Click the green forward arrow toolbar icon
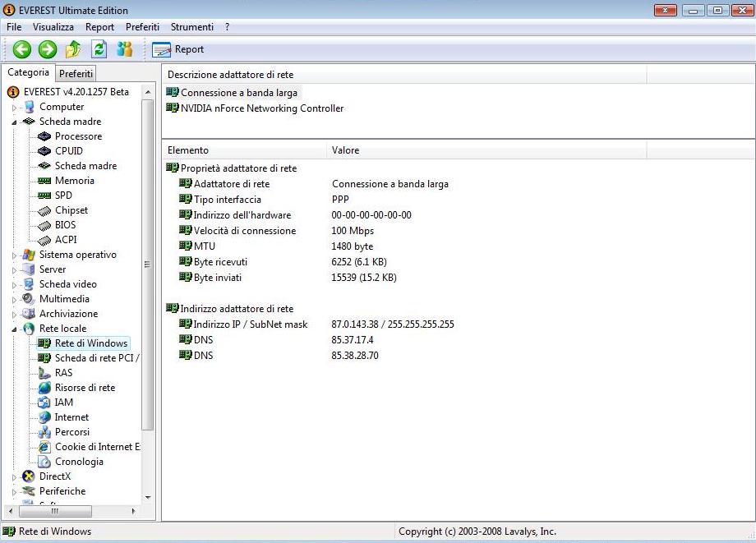The height and width of the screenshot is (543, 756). [x=48, y=49]
